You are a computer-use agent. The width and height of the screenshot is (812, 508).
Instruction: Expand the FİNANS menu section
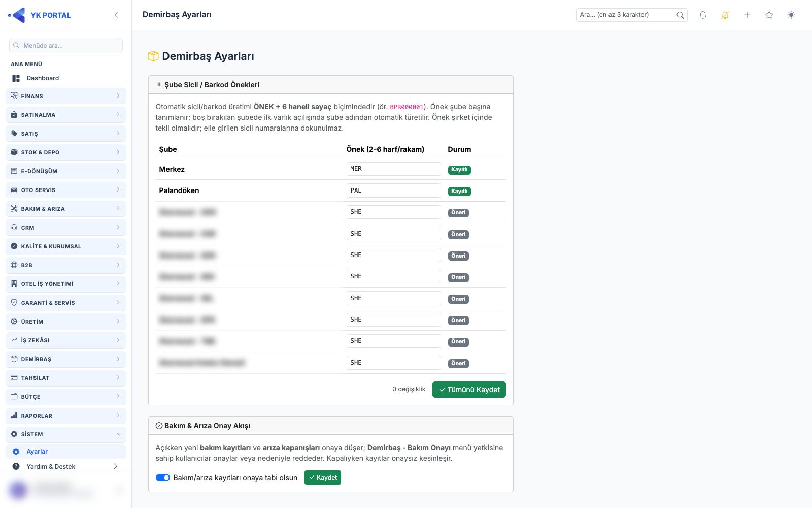[66, 96]
